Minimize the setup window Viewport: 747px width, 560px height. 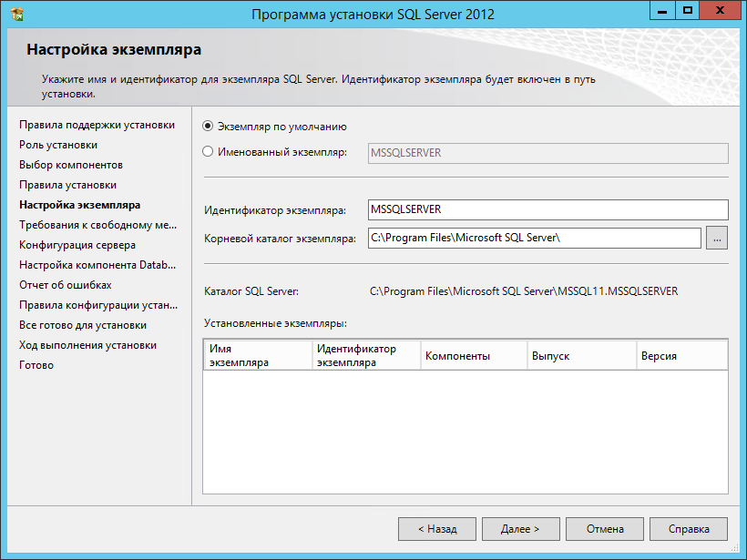pos(662,11)
